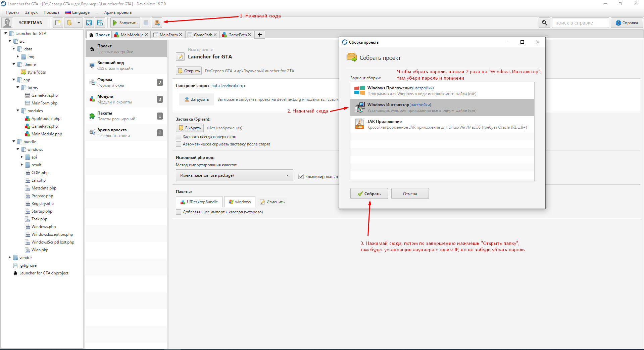Open Модули section in sidebar

[126, 99]
